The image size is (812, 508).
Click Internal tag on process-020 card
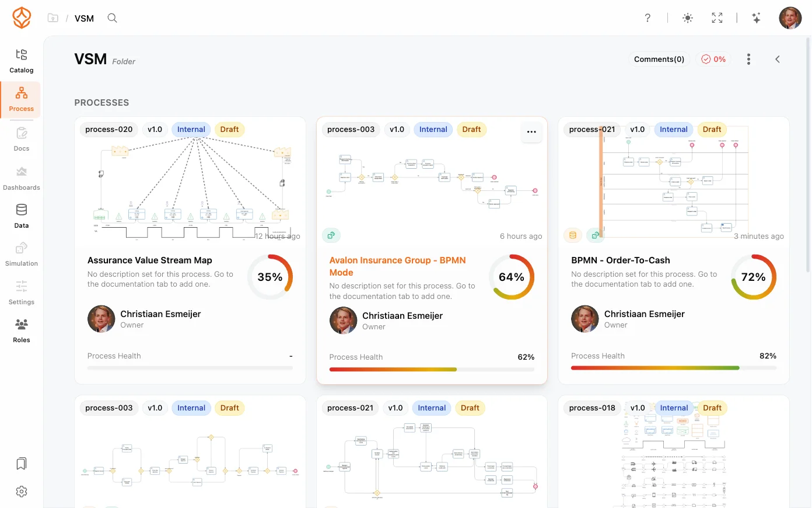tap(191, 130)
